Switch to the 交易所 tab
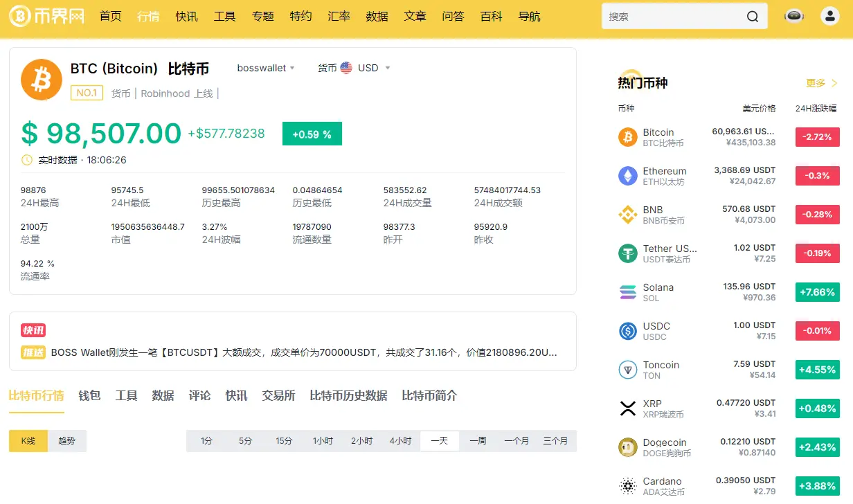This screenshot has height=504, width=853. tap(278, 395)
